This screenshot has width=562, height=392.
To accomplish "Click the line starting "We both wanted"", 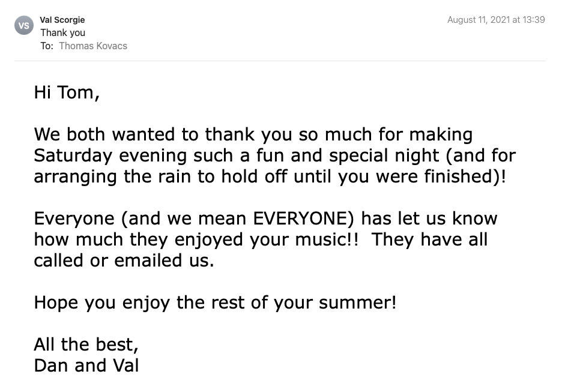I will (x=253, y=134).
